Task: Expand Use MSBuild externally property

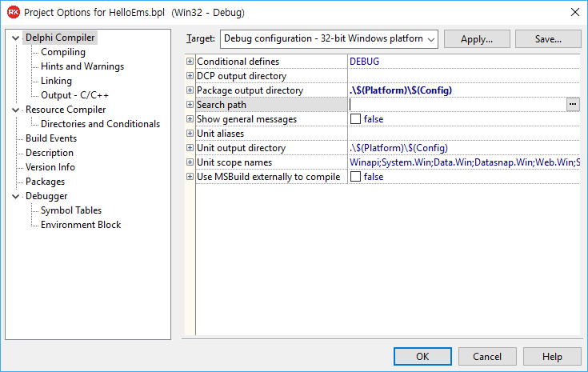Action: pos(190,177)
